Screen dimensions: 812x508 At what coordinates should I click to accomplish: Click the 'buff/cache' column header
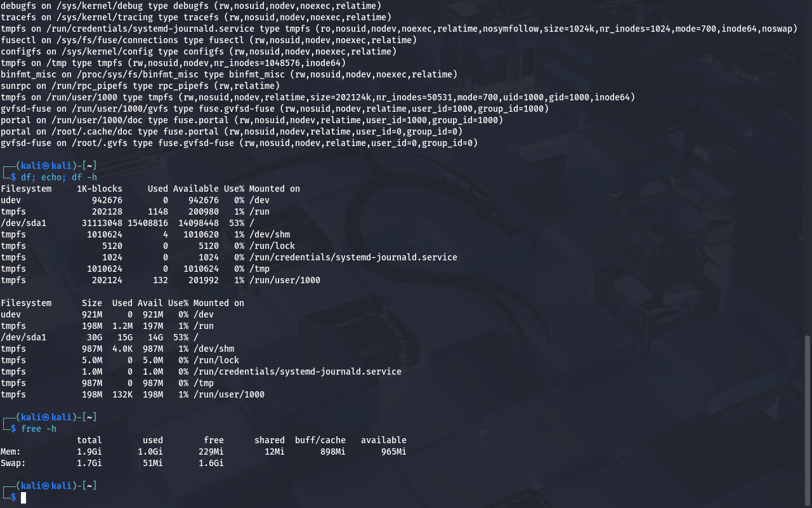pos(320,440)
